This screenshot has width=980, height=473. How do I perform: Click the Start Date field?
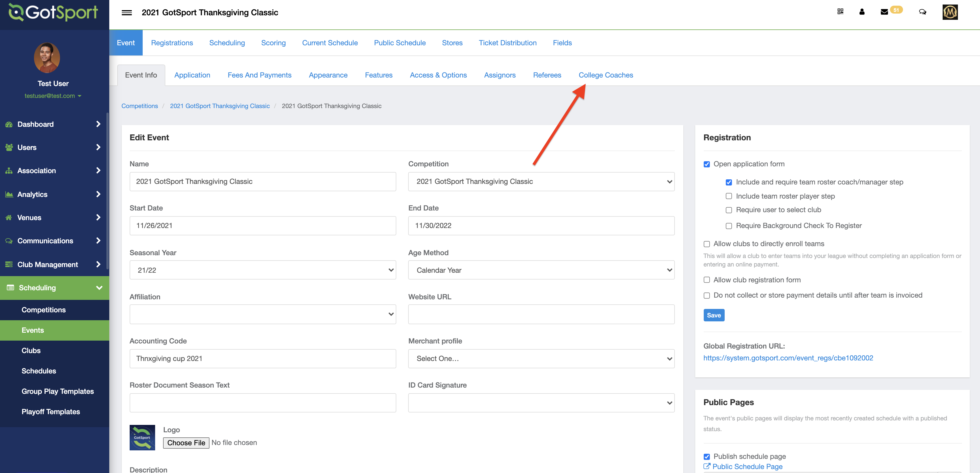(263, 225)
